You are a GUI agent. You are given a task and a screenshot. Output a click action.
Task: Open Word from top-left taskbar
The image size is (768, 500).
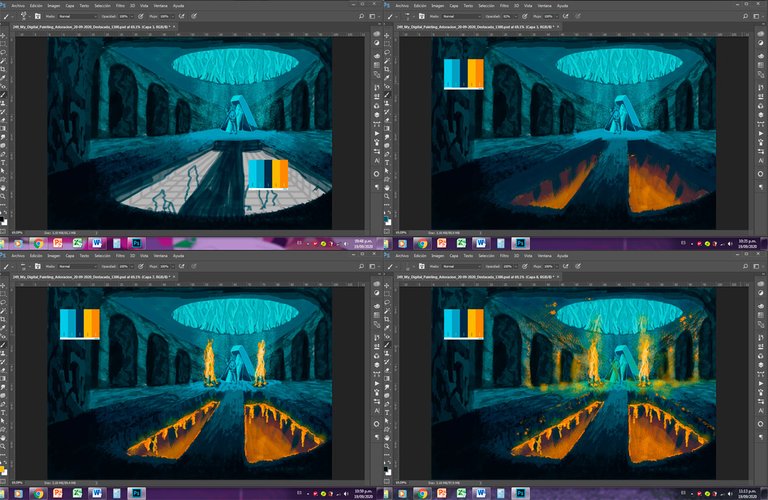(96, 243)
